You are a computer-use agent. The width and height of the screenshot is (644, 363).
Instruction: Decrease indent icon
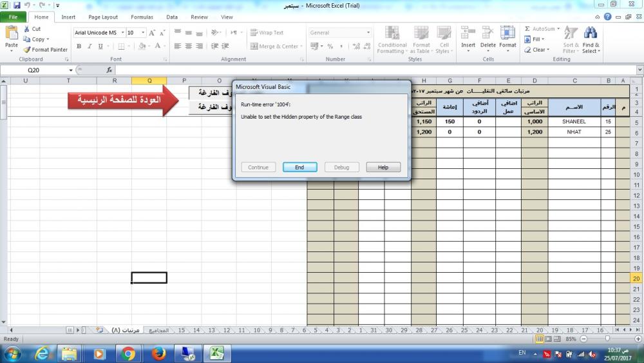click(x=214, y=46)
